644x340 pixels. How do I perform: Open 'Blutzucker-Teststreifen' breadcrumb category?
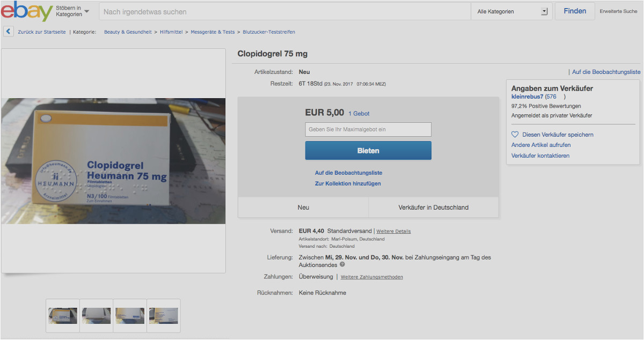pos(268,32)
